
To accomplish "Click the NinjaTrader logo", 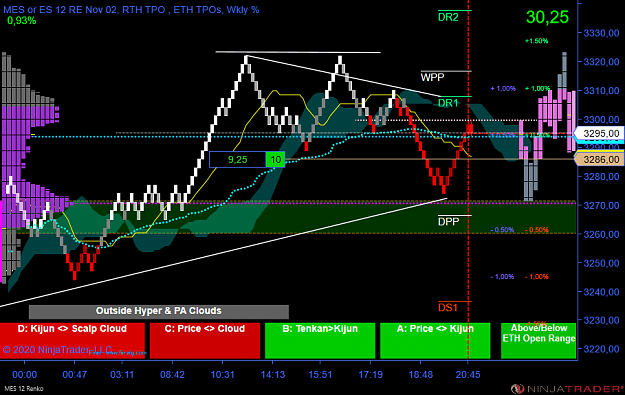I will (x=568, y=389).
